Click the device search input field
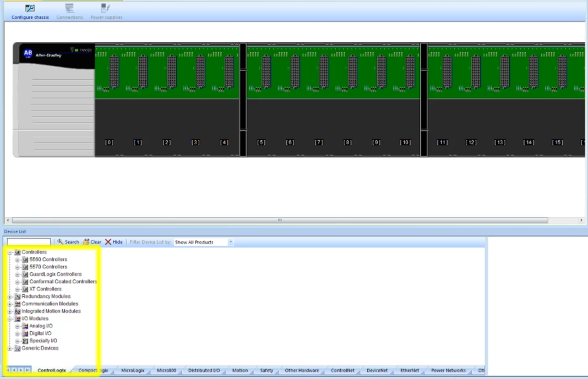The image size is (588, 379). coord(28,241)
